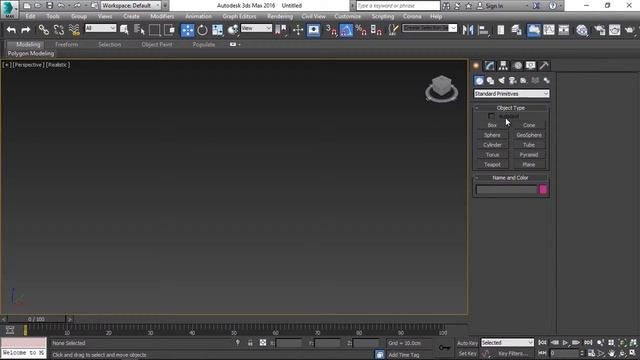Image resolution: width=640 pixels, height=360 pixels.
Task: Open the Reference Coordinate System View dropdown
Action: [x=256, y=28]
